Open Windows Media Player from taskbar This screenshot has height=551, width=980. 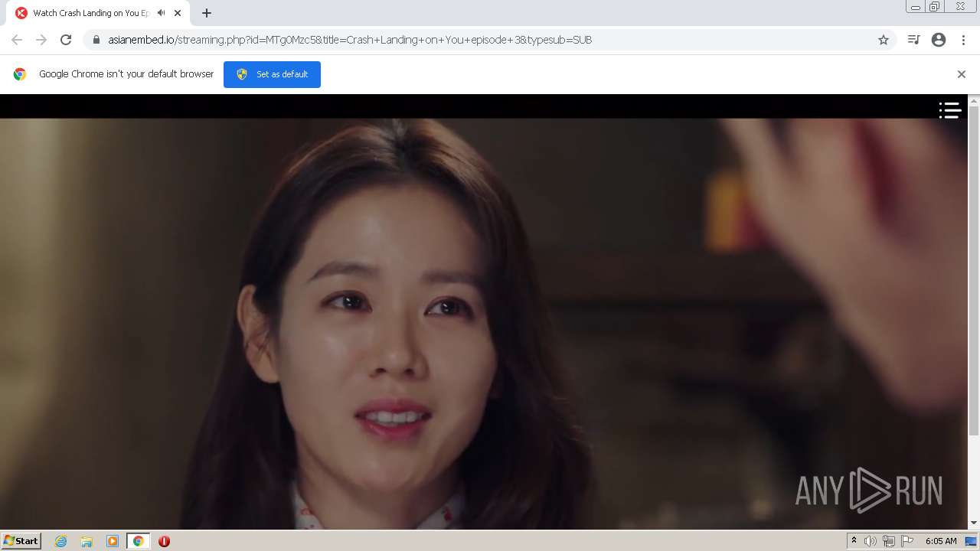point(113,541)
